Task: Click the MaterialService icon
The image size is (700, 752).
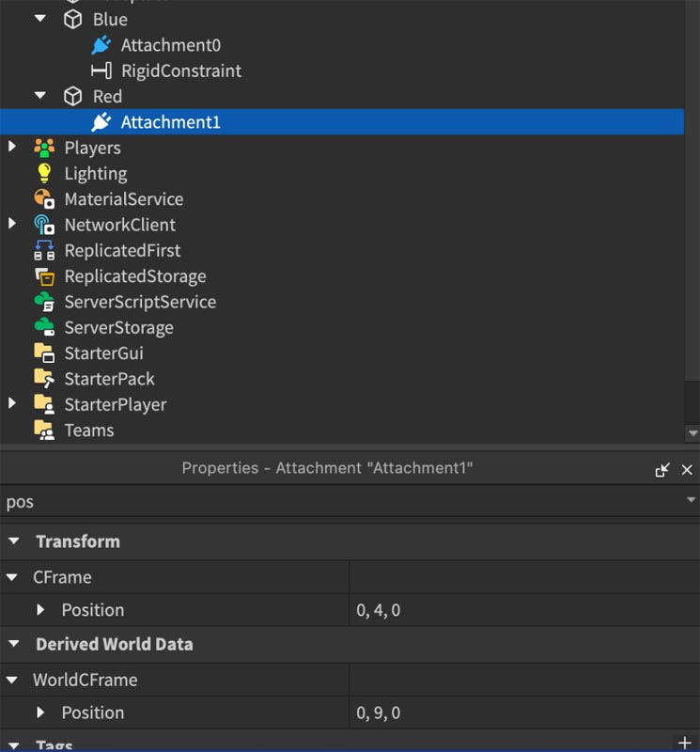Action: click(x=44, y=199)
